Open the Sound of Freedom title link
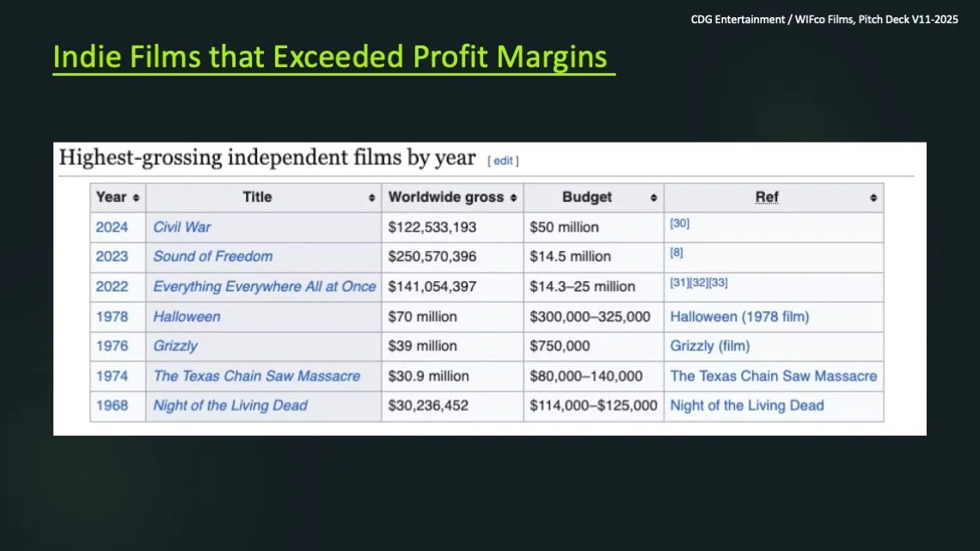Viewport: 980px width, 551px height. point(213,256)
